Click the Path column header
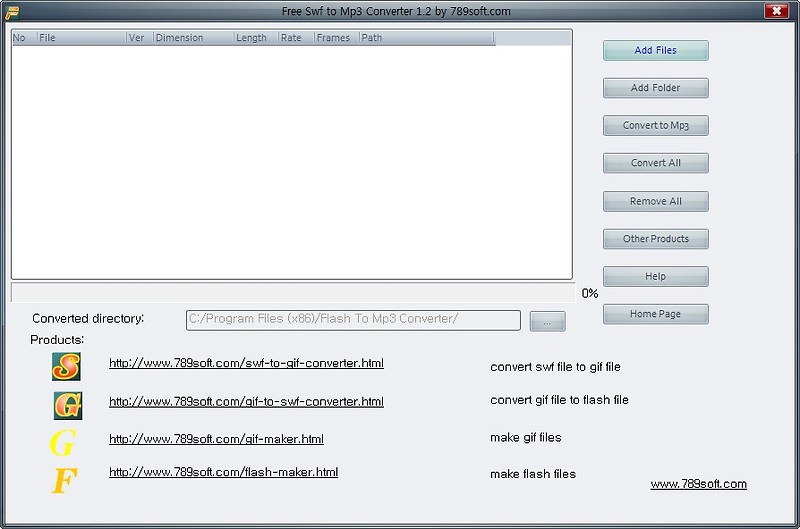 point(427,38)
